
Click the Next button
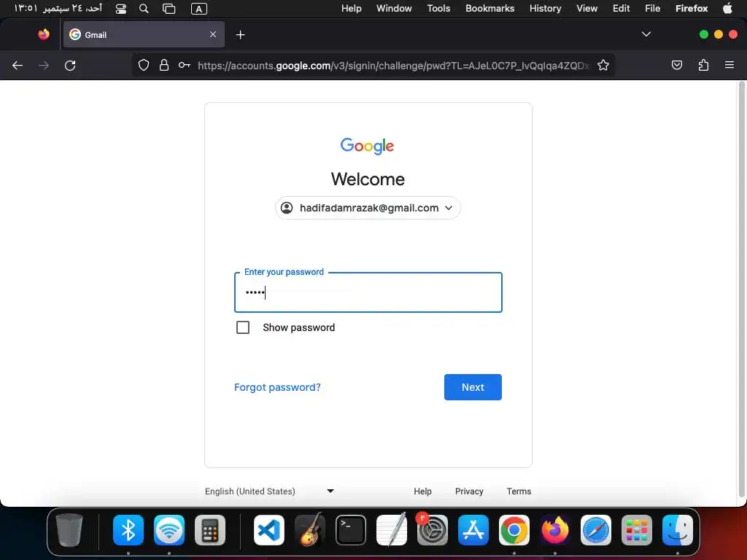(x=473, y=387)
